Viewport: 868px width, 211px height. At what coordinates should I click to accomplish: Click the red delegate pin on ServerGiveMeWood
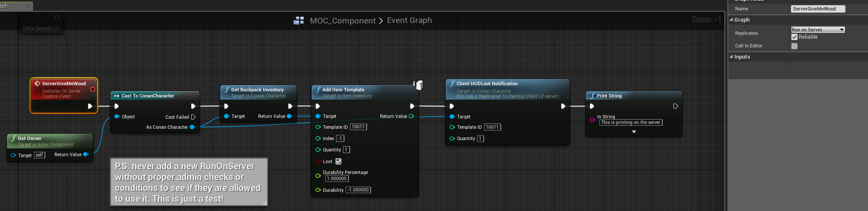click(x=92, y=89)
